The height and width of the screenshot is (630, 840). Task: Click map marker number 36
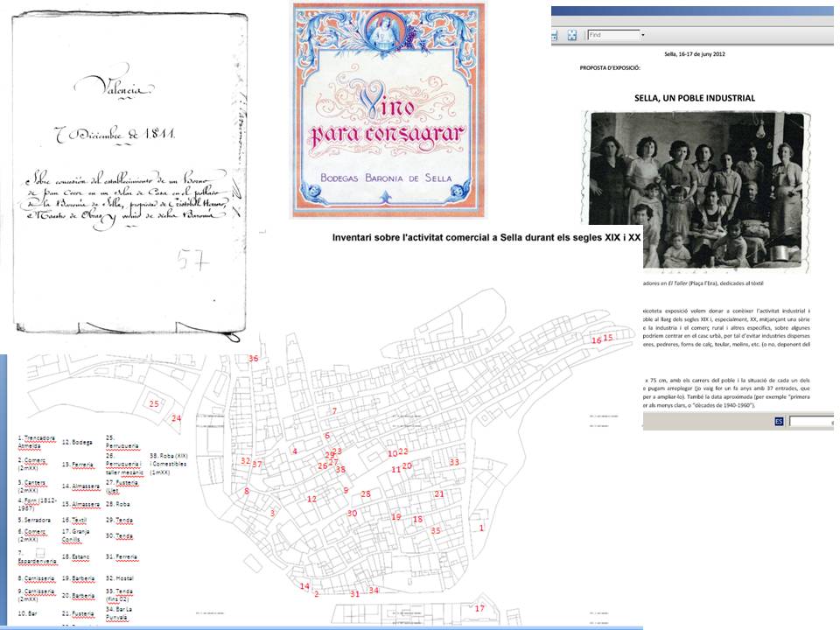(254, 358)
